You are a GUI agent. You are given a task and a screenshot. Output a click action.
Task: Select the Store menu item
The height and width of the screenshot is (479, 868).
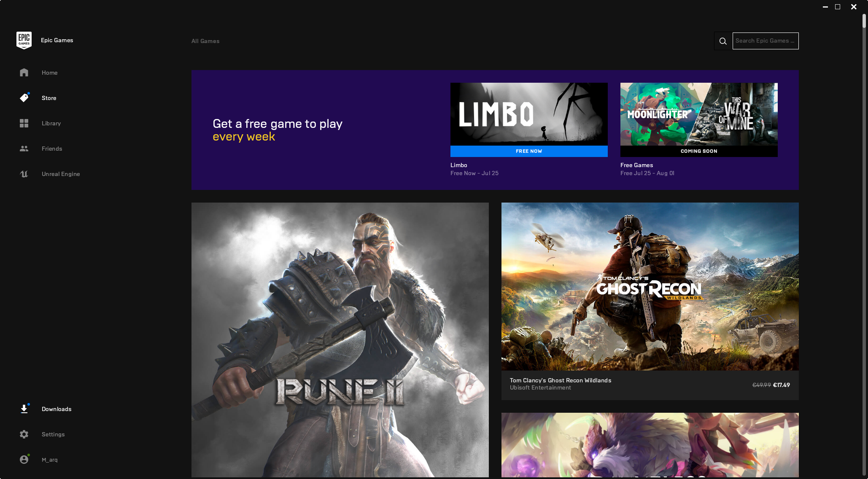pos(49,98)
